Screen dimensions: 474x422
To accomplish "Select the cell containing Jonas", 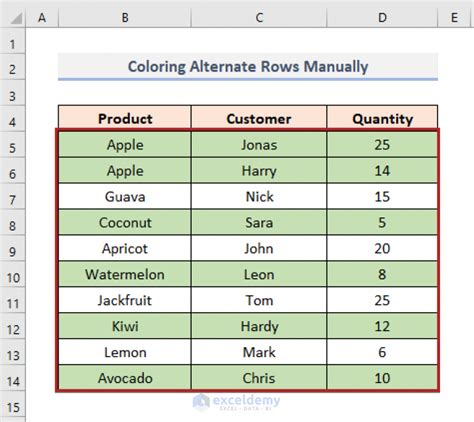I will point(259,145).
